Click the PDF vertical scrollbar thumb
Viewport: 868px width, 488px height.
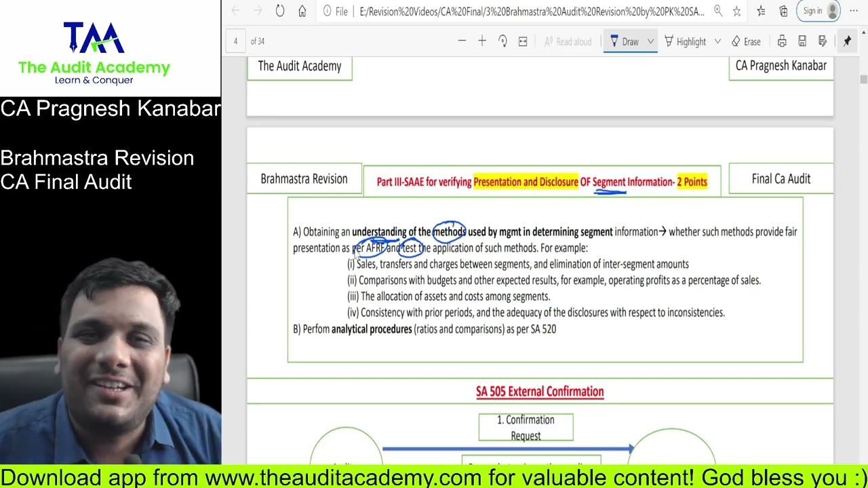pos(863,79)
